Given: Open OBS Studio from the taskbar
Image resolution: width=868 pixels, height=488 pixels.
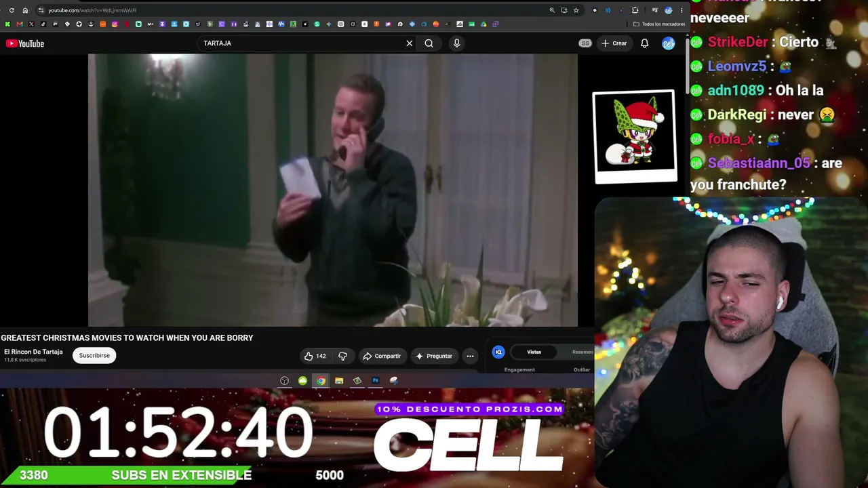Looking at the screenshot, I should click(285, 381).
